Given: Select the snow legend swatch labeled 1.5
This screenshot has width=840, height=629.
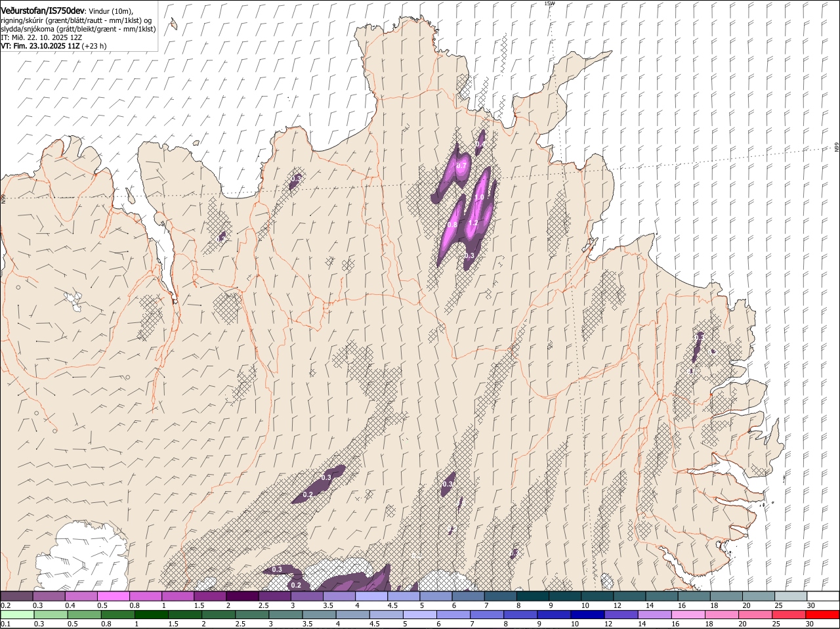Looking at the screenshot, I should point(210,596).
